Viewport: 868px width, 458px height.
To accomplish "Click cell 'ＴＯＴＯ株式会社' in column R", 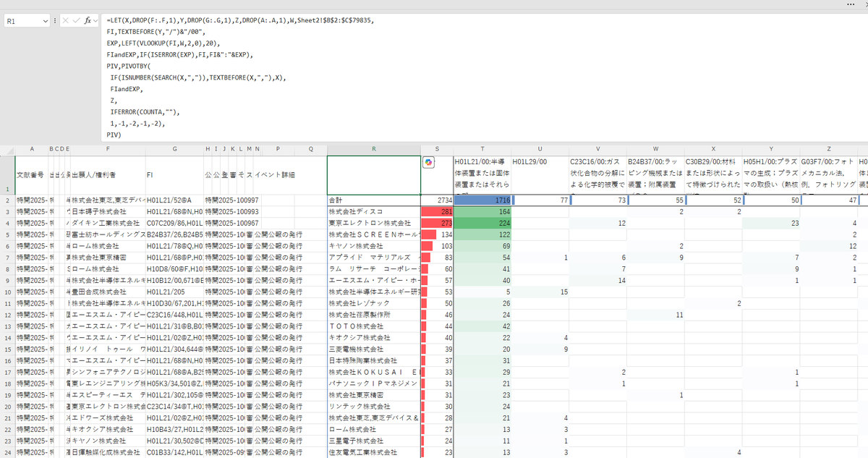I will (374, 326).
